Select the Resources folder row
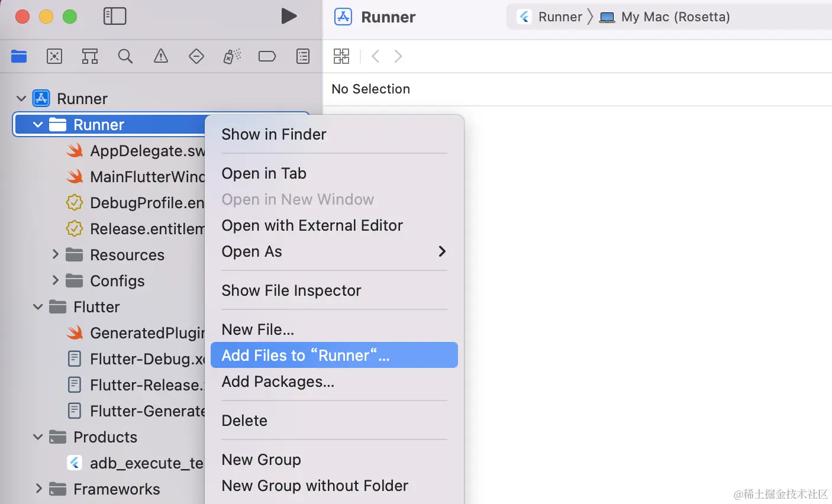 [x=115, y=255]
